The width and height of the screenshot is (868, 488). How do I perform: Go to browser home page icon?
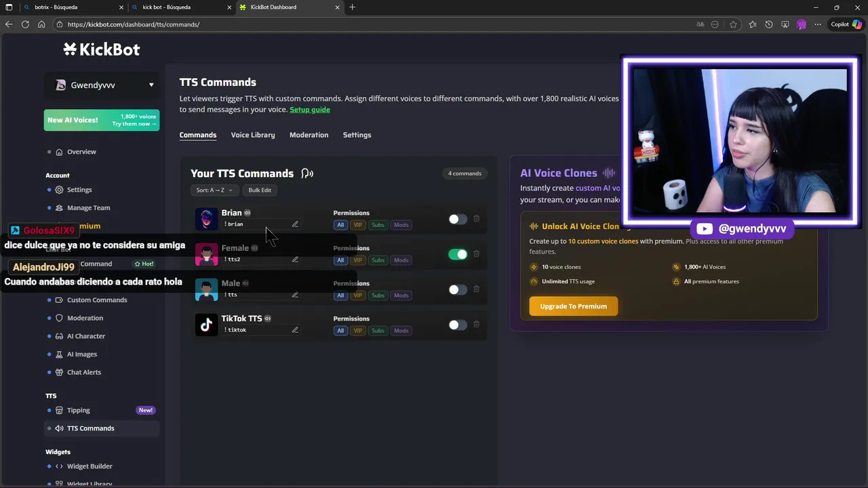[x=41, y=24]
